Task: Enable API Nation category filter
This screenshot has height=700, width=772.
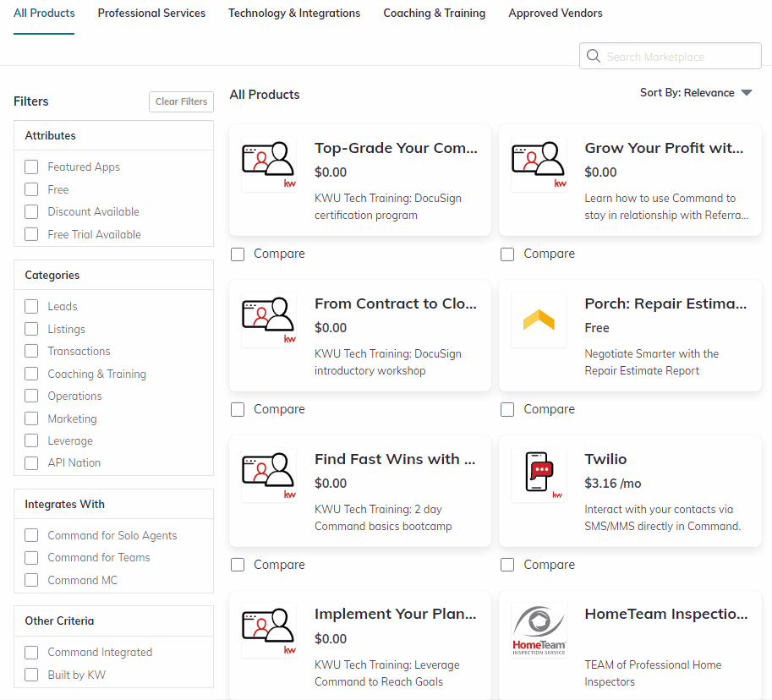Action: click(31, 462)
